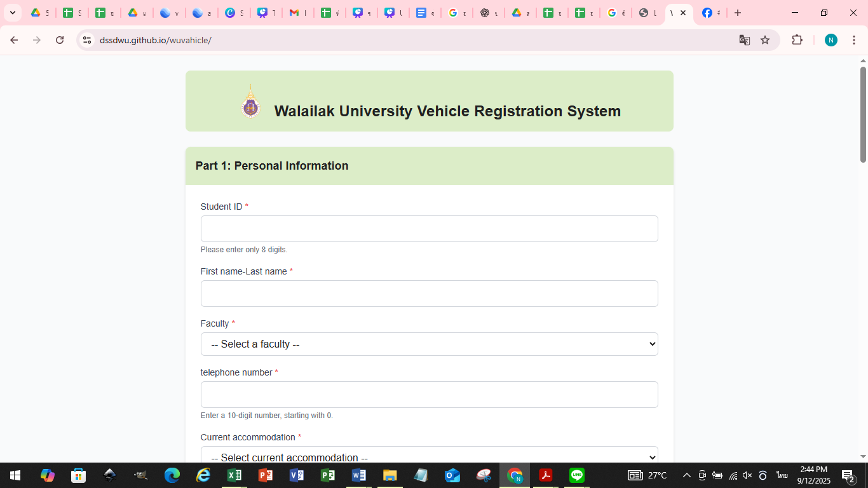The height and width of the screenshot is (488, 868).
Task: Switch to the Gmail tab
Action: coord(297,13)
